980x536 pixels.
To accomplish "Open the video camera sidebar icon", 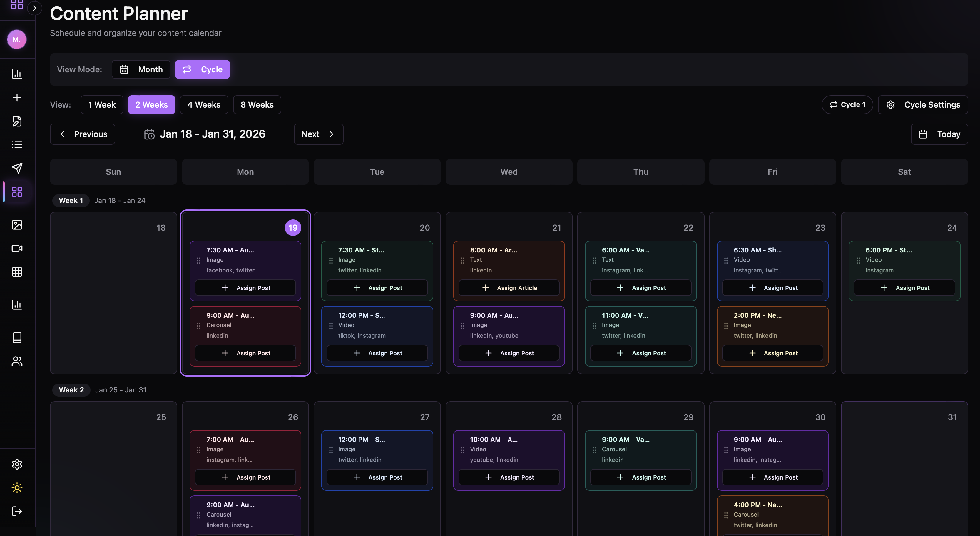I will coord(17,248).
